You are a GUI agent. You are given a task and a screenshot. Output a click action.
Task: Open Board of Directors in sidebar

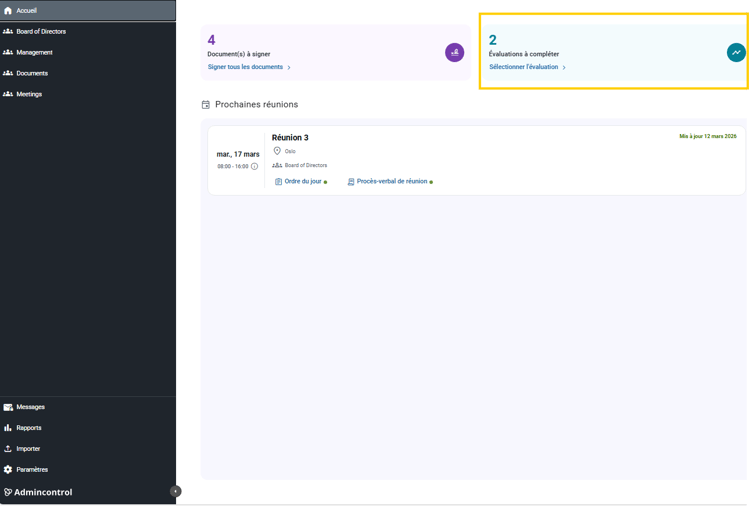click(41, 31)
